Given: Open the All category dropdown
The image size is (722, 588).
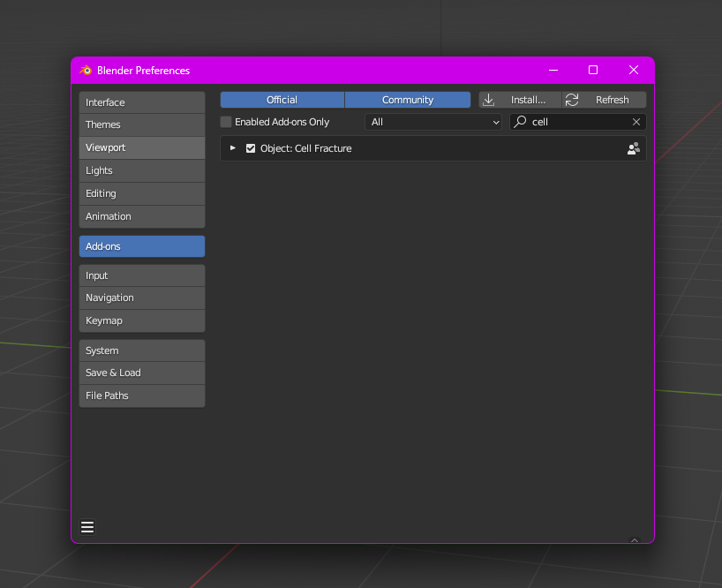Looking at the screenshot, I should (433, 122).
